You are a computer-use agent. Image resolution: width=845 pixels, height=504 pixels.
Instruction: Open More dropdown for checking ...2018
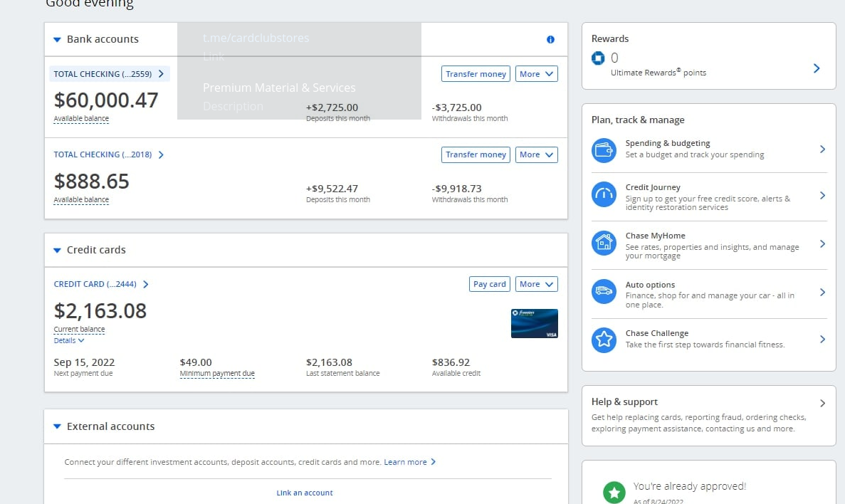tap(536, 154)
